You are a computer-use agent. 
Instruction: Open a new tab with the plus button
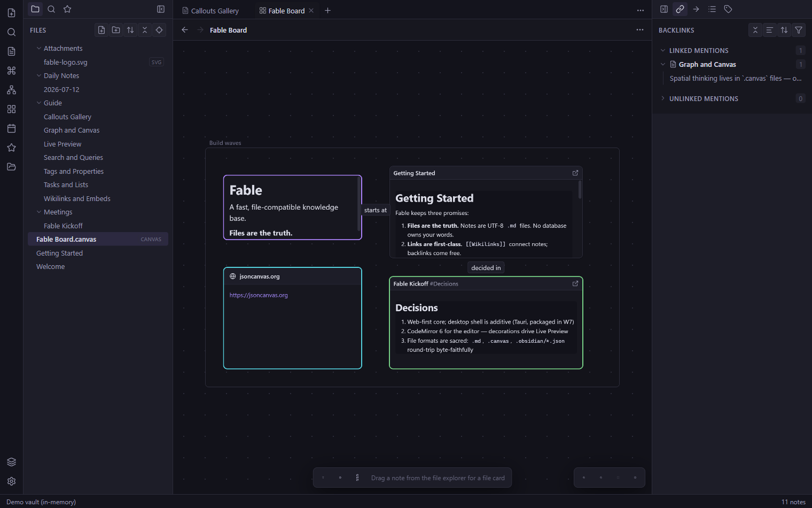click(328, 11)
